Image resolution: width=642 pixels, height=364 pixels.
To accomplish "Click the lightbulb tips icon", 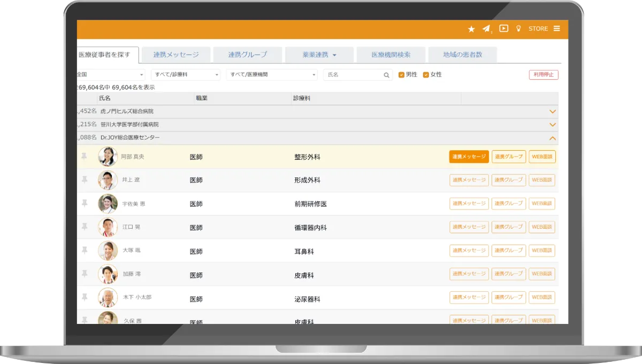I will pos(518,29).
